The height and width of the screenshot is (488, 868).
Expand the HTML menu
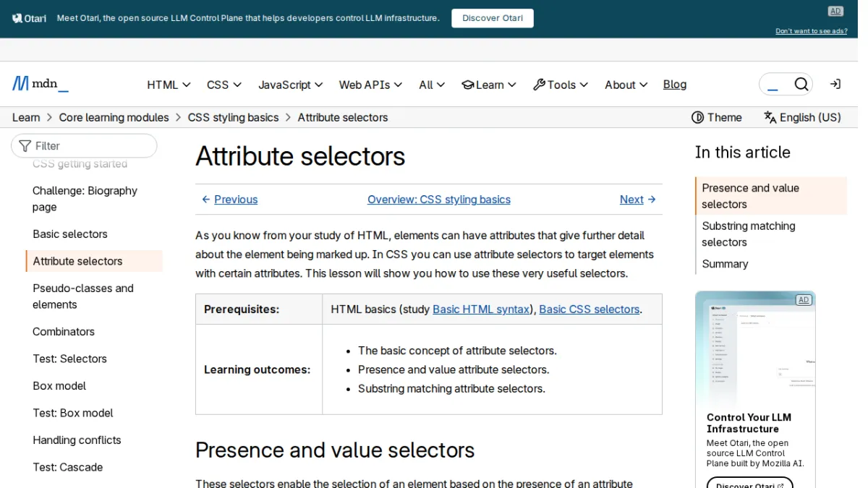pos(169,85)
